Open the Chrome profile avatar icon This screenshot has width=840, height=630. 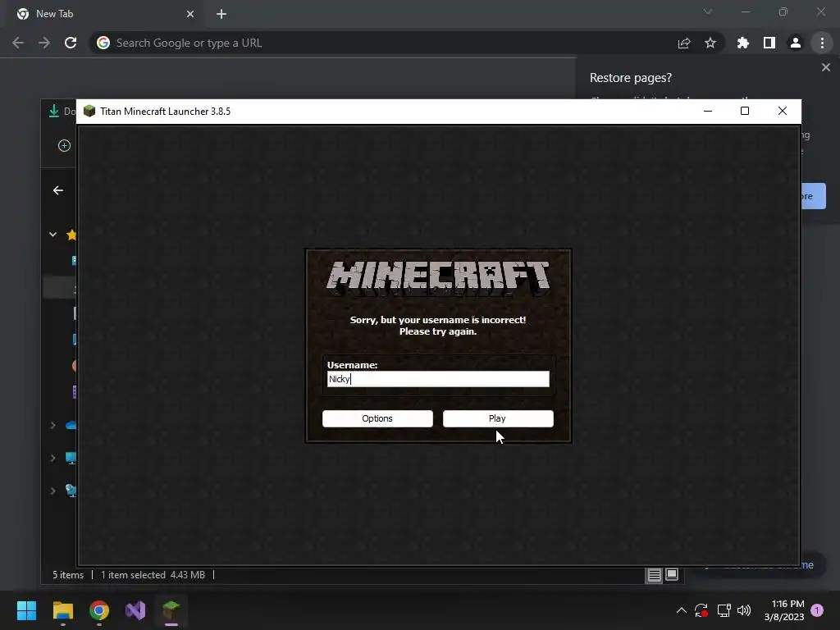(796, 43)
